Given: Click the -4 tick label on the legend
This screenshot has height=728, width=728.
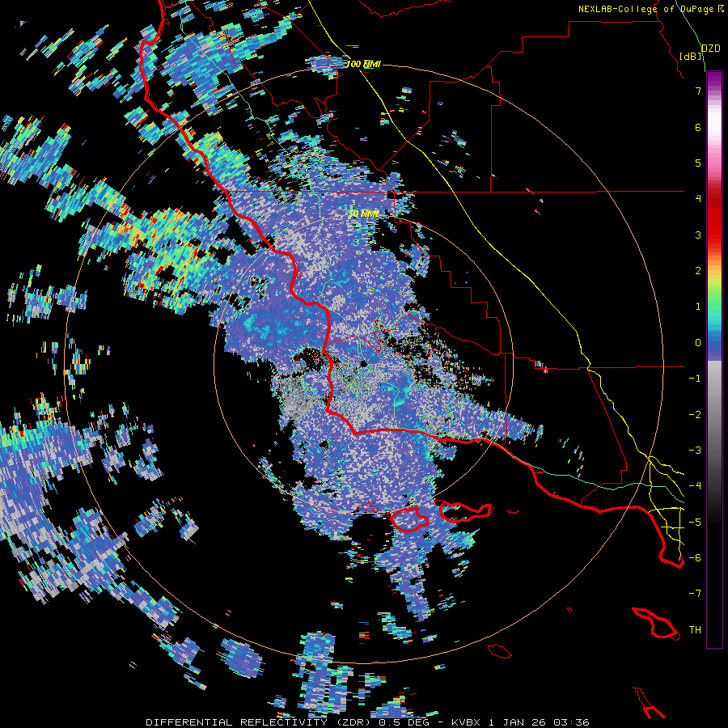Looking at the screenshot, I should (x=695, y=485).
